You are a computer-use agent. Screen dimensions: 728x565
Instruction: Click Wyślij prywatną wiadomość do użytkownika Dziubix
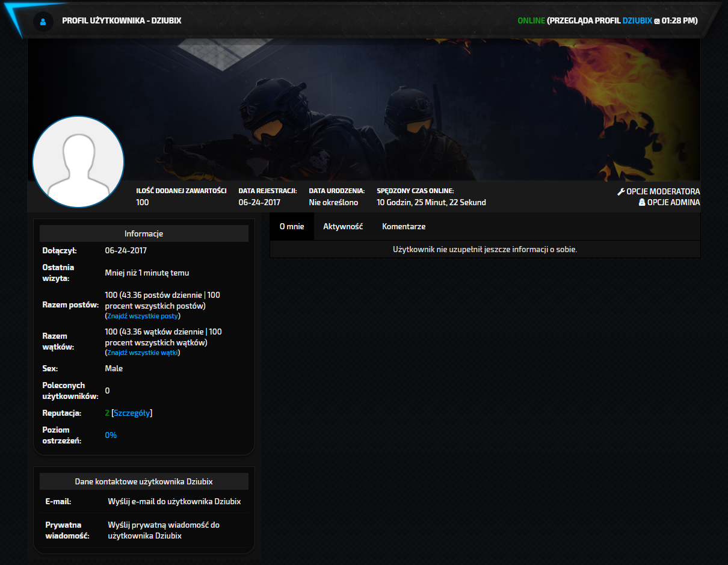[x=164, y=530]
